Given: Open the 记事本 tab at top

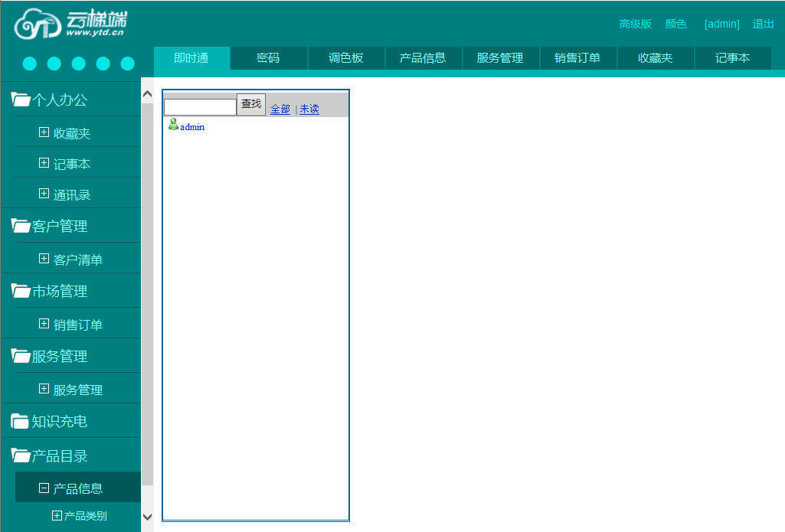Looking at the screenshot, I should (733, 58).
